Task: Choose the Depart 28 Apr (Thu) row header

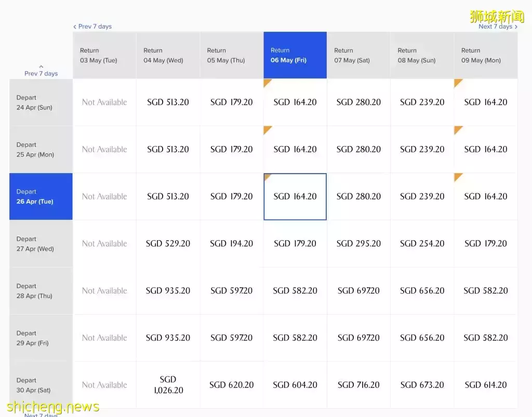Action: tap(41, 291)
